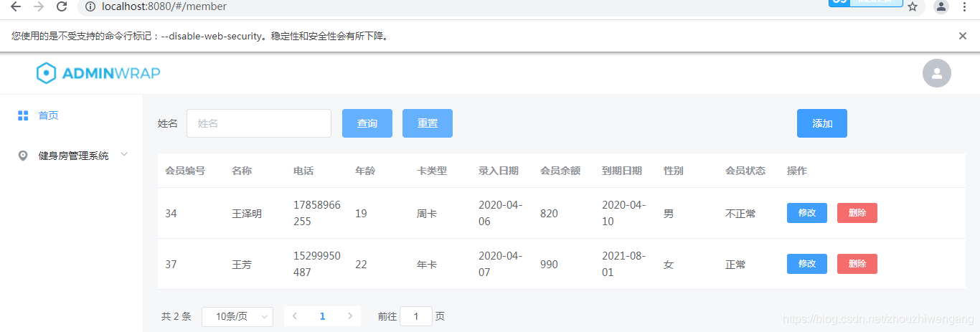The width and height of the screenshot is (980, 332).
Task: Click the 周卡 card type cell
Action: coord(427,214)
